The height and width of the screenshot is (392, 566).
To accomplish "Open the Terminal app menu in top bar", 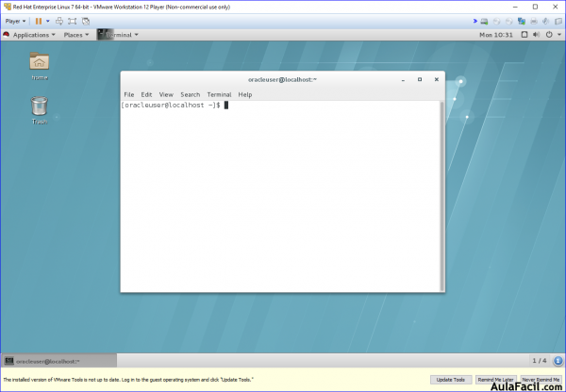I will point(118,35).
